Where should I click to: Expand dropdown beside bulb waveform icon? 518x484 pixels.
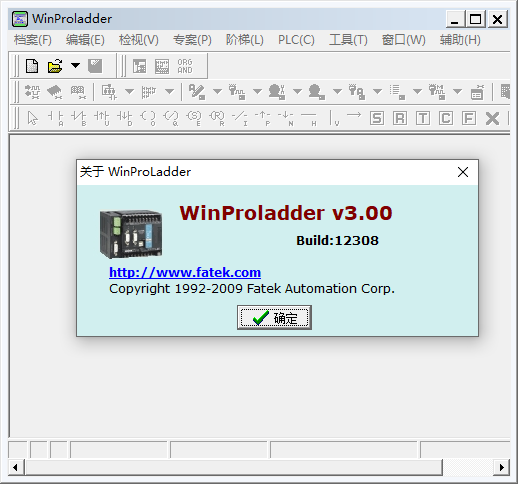pyautogui.click(x=257, y=91)
